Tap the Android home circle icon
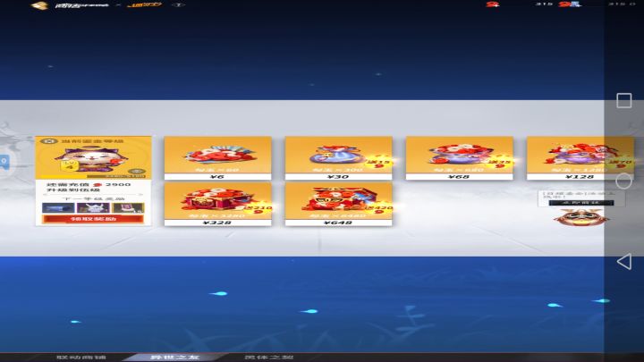The image size is (644, 362). coord(624,181)
